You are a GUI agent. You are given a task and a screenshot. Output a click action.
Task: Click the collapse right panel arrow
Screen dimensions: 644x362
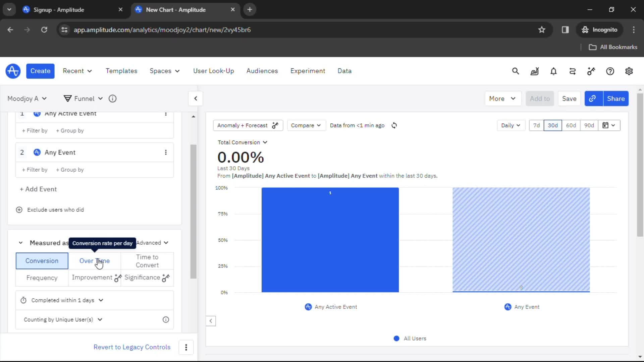[196, 98]
